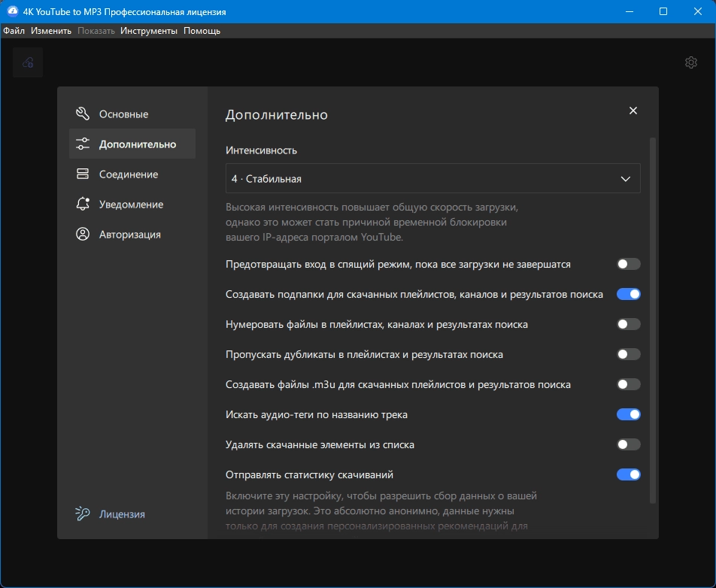Turn on file numbering in playlists
Image resolution: width=716 pixels, height=588 pixels.
[628, 324]
